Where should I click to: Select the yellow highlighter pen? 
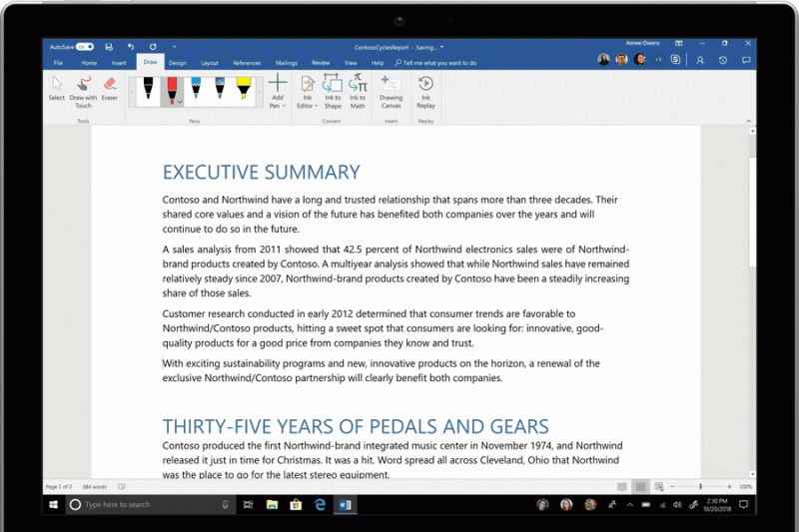(243, 90)
